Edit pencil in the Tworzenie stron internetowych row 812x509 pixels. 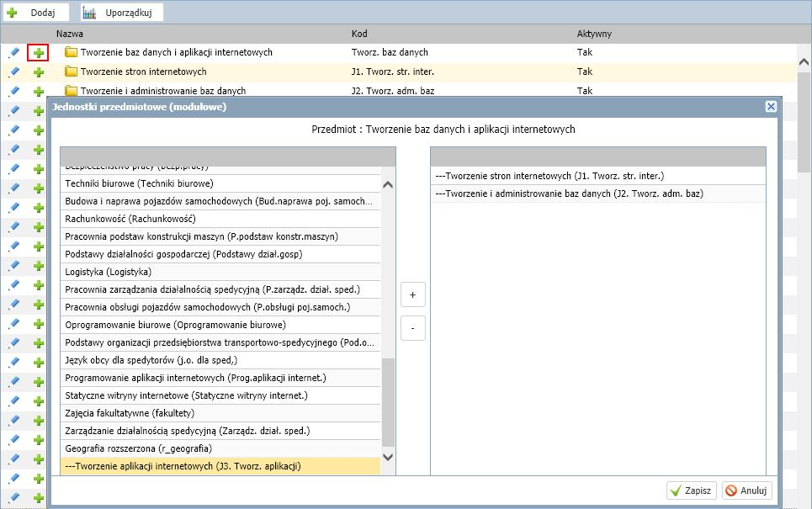14,72
